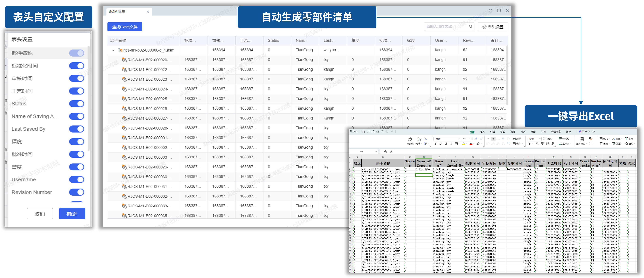Toggle Bold formatting in WPS ribbon

click(436, 144)
